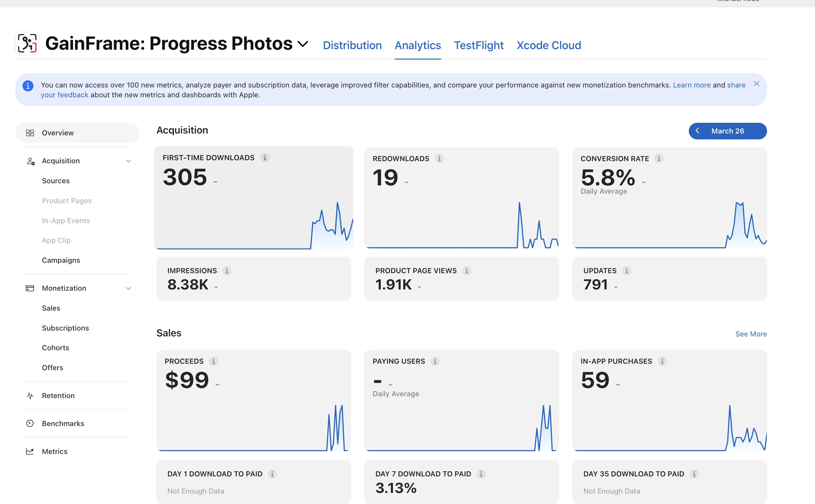Show info for Day 7 Download to Paid
815x504 pixels.
click(x=481, y=474)
